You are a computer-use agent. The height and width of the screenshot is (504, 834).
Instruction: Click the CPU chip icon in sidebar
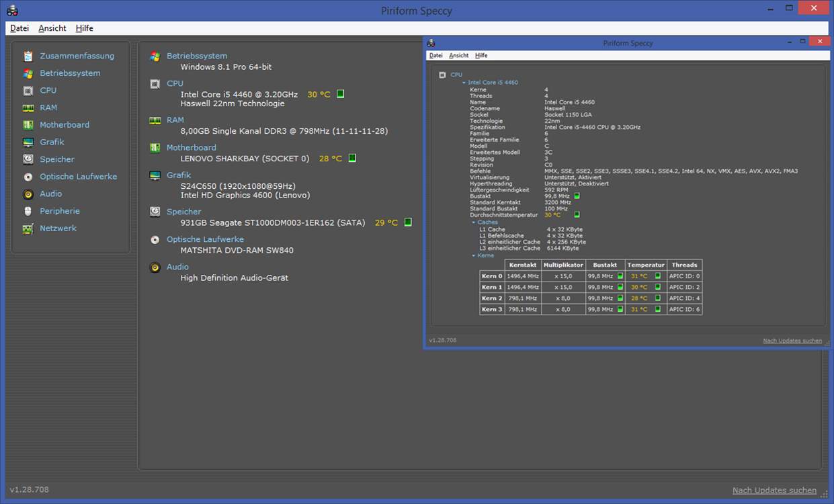point(28,90)
